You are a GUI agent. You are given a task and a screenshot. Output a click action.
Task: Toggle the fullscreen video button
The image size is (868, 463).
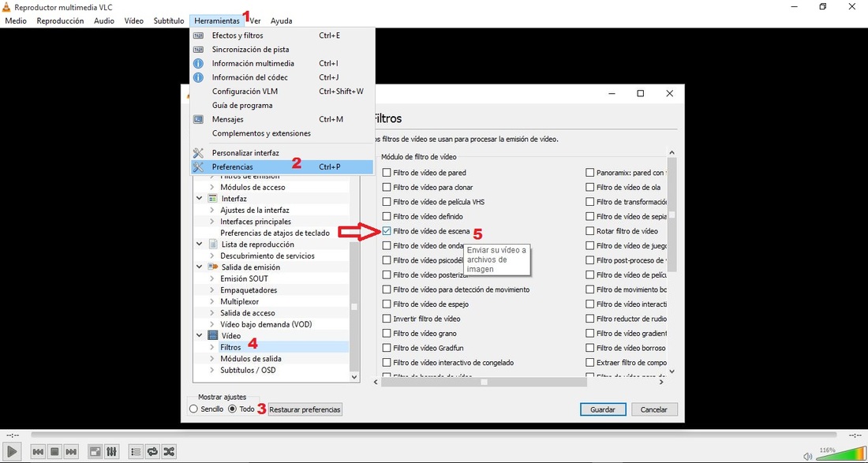coord(95,451)
